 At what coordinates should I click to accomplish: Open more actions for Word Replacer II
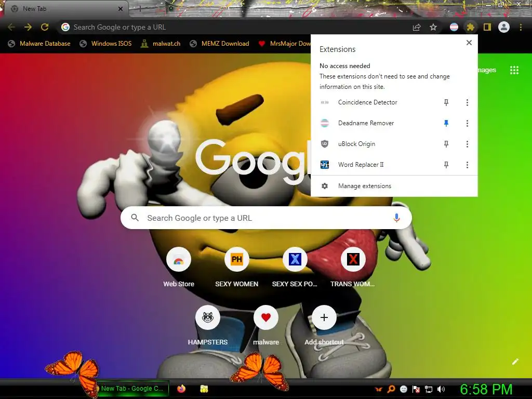point(467,165)
